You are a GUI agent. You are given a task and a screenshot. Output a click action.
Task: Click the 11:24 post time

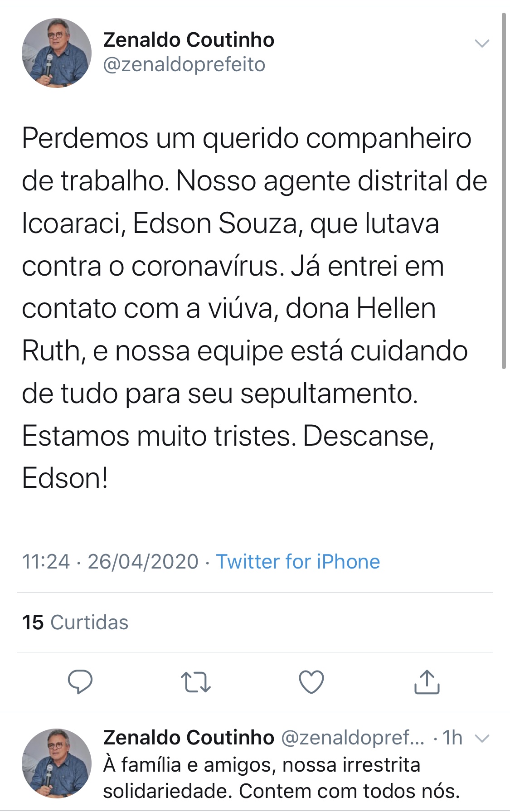click(46, 562)
